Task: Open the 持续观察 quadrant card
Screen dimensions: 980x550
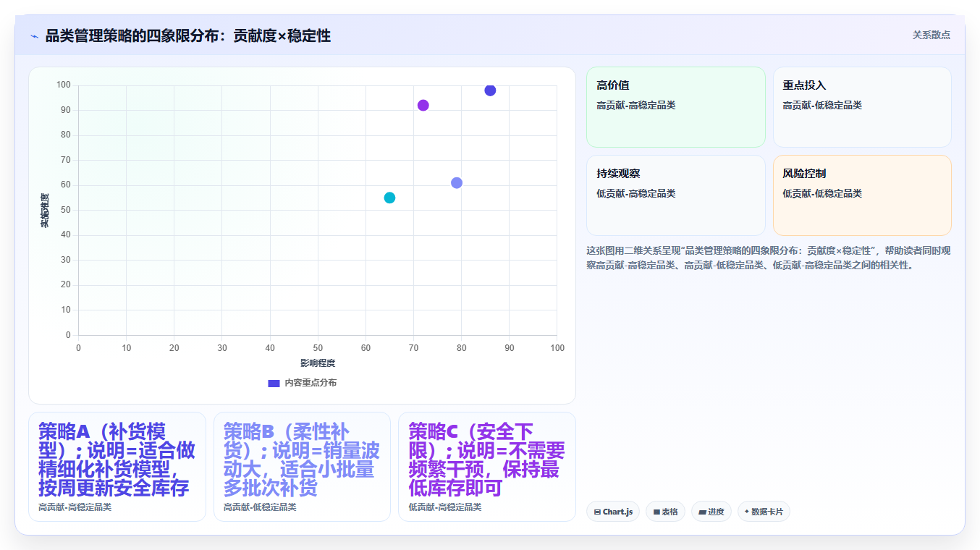Action: (676, 195)
